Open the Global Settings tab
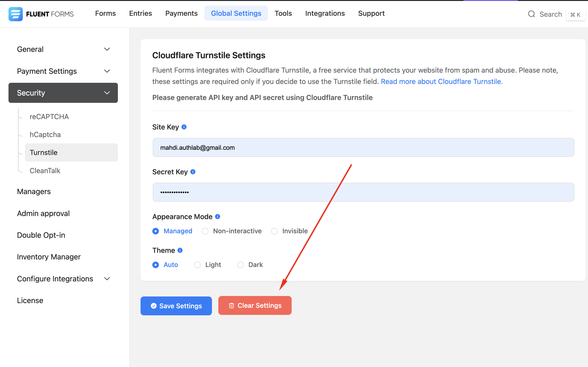 [236, 13]
